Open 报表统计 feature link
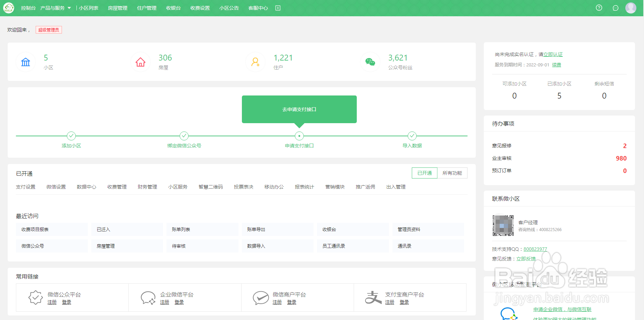Screen dimensions: 644x320 coord(305,187)
